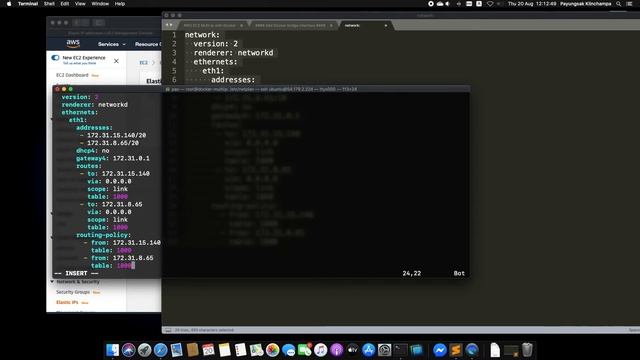Open the Apple TV icon in dock
The image size is (640, 360).
[x=353, y=350]
